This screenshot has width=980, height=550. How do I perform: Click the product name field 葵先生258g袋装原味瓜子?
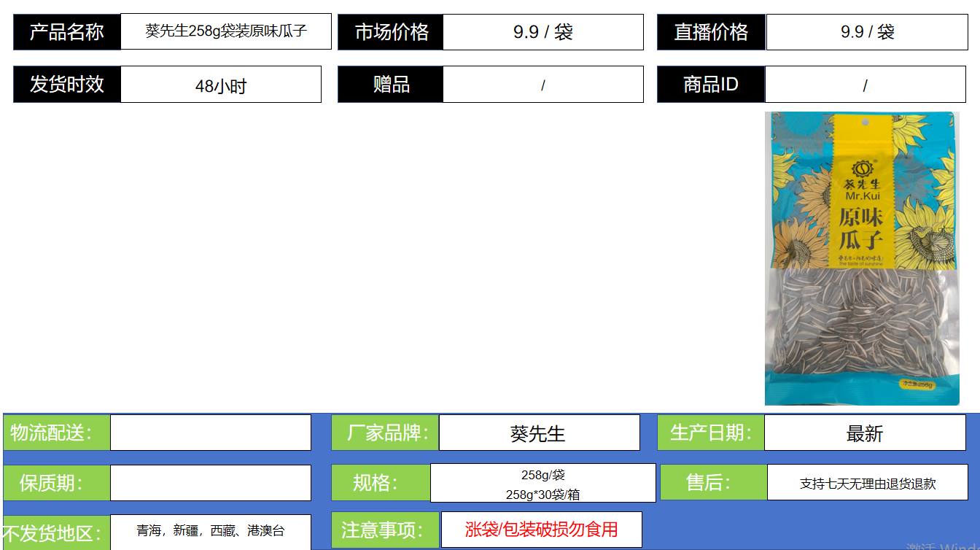[x=225, y=31]
